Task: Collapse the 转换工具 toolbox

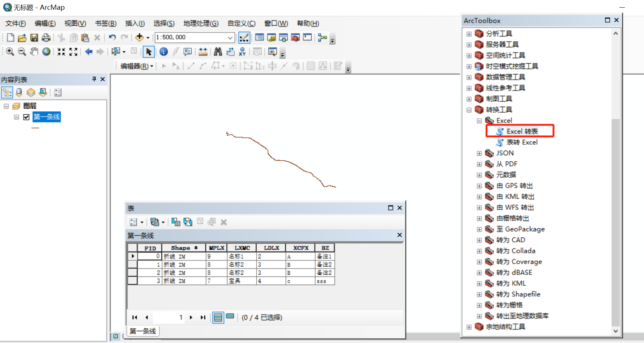Action: (469, 110)
